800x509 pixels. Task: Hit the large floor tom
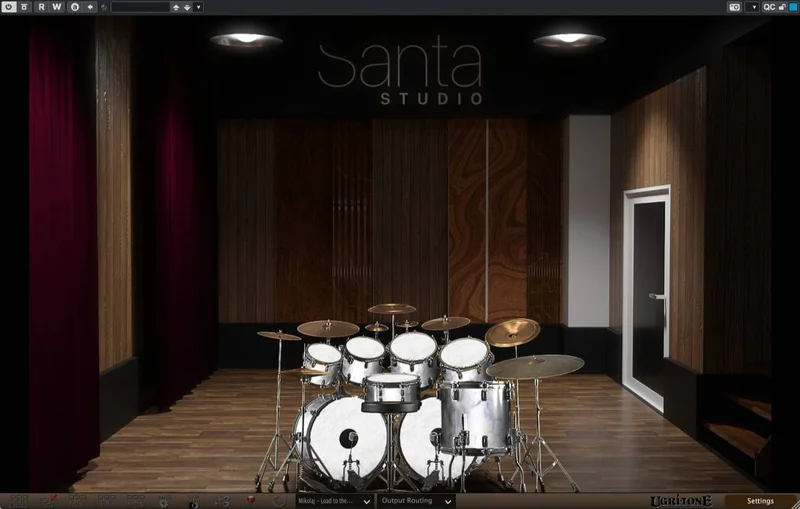coord(476,416)
